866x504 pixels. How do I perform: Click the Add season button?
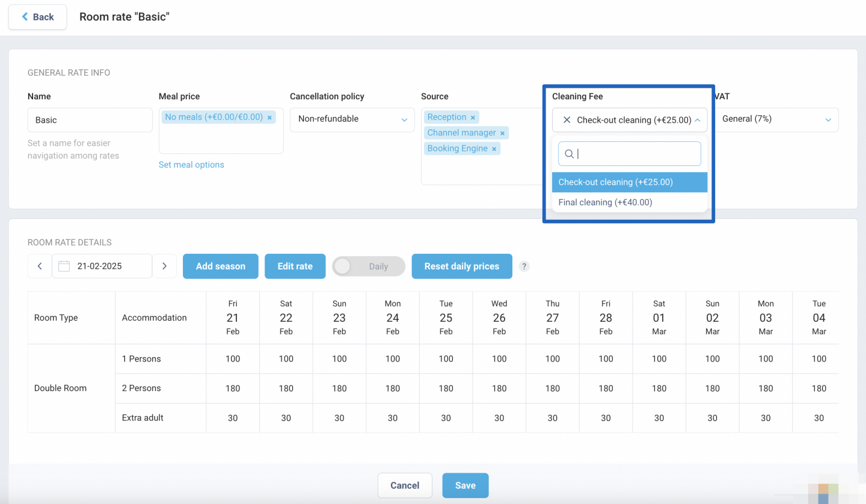pyautogui.click(x=221, y=266)
